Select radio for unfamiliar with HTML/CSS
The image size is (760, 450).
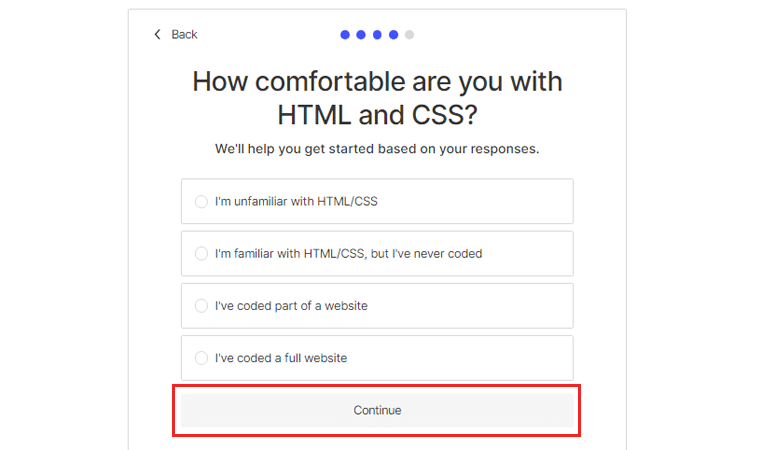(x=201, y=201)
